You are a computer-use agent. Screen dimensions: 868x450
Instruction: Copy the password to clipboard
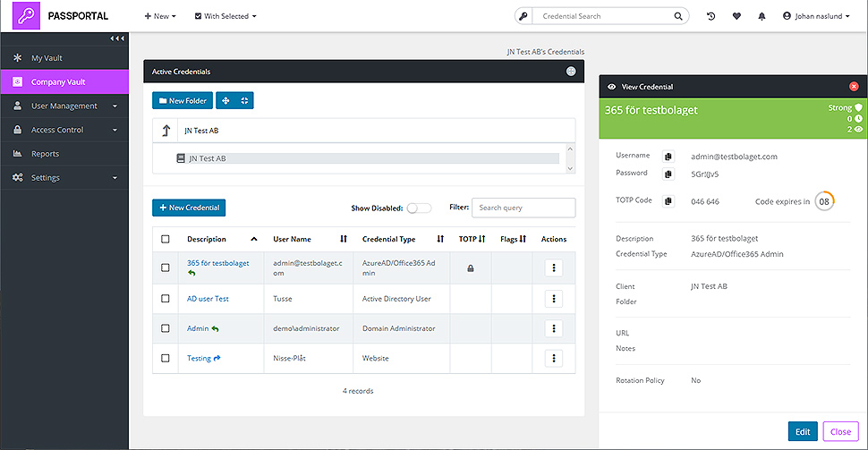pyautogui.click(x=668, y=174)
